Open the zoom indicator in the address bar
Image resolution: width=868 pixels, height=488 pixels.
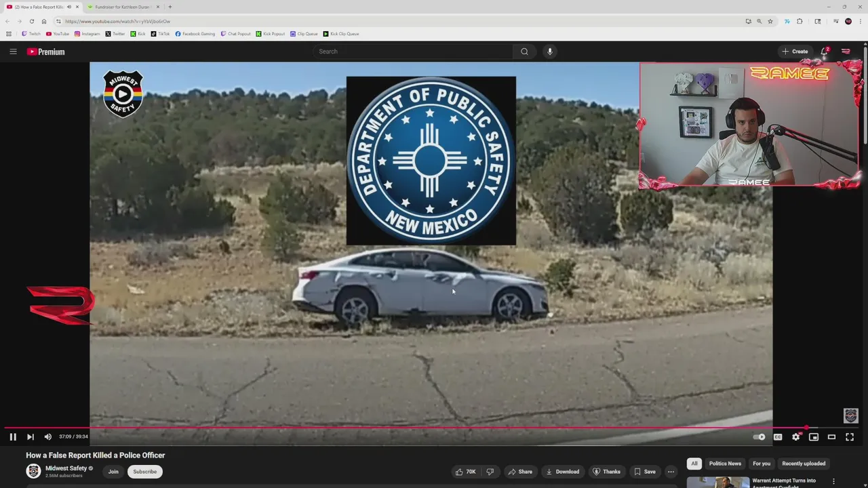[759, 21]
